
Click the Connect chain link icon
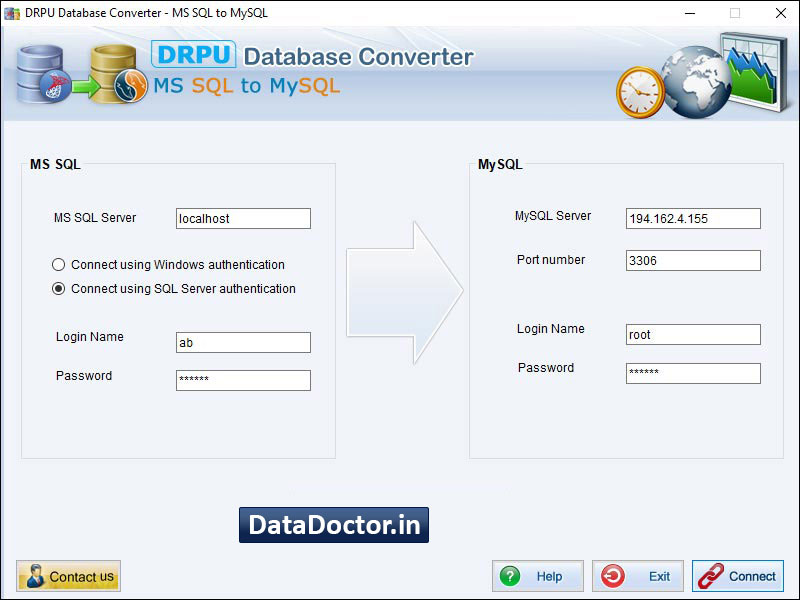[713, 575]
